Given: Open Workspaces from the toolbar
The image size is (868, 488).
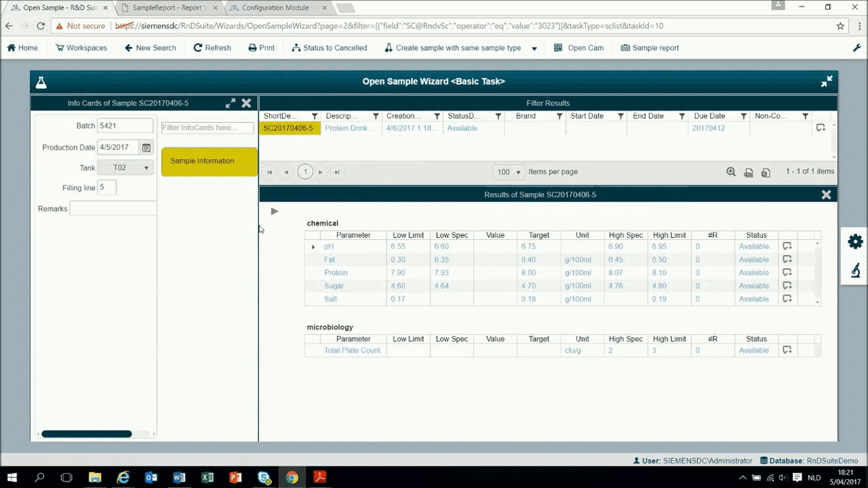Looking at the screenshot, I should (x=81, y=48).
